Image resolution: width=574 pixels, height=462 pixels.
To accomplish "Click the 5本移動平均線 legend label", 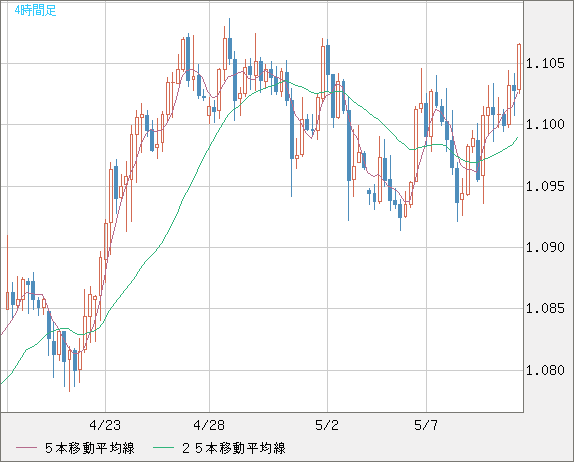I will (90, 448).
